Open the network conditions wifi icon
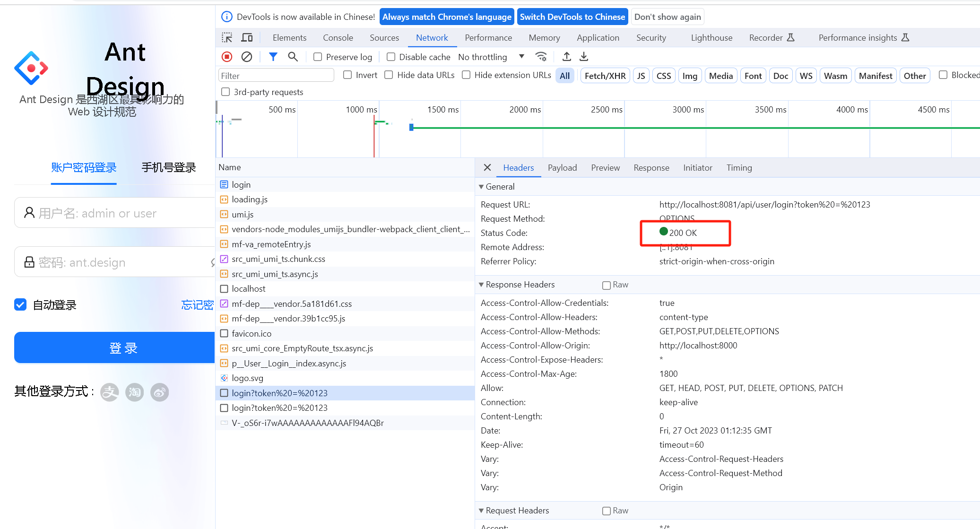This screenshot has height=529, width=980. tap(541, 57)
